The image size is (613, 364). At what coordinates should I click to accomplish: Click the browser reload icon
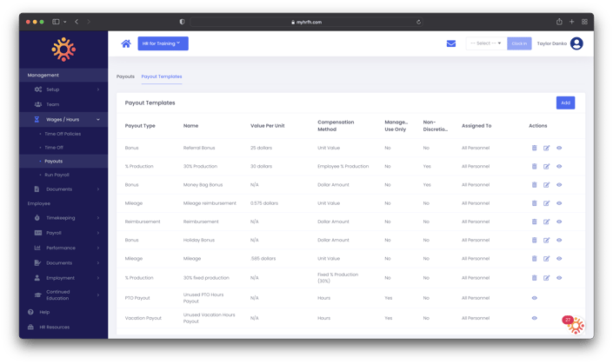coord(418,22)
